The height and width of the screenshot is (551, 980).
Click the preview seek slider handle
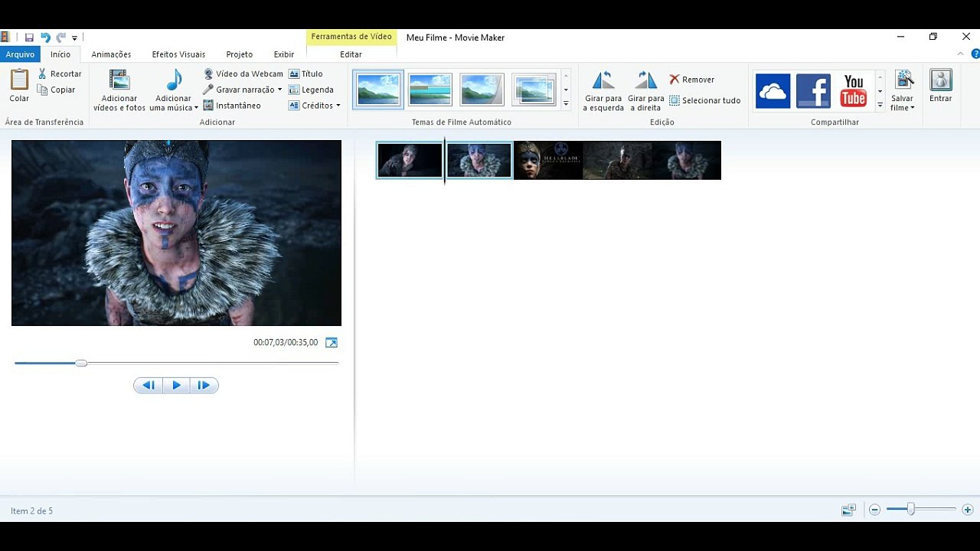click(x=81, y=363)
